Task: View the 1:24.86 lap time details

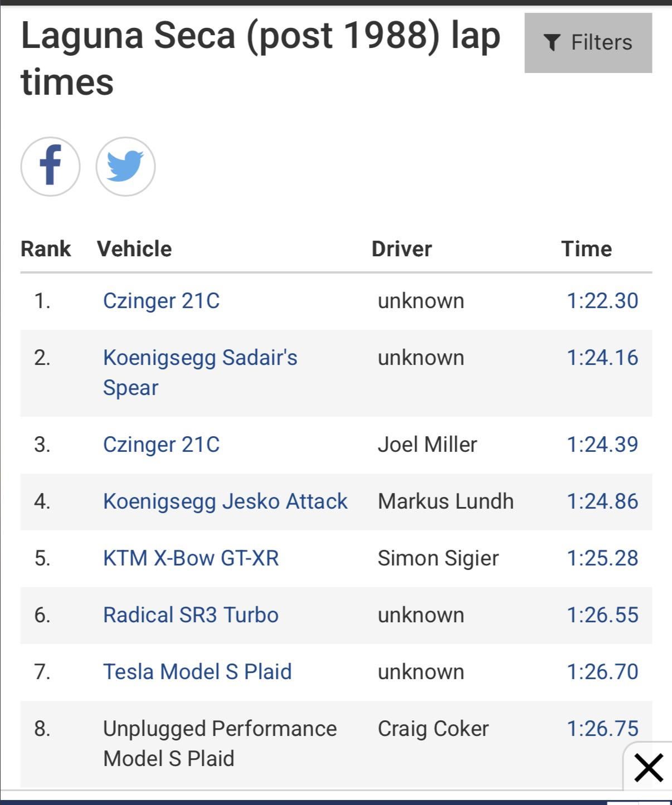Action: [602, 501]
